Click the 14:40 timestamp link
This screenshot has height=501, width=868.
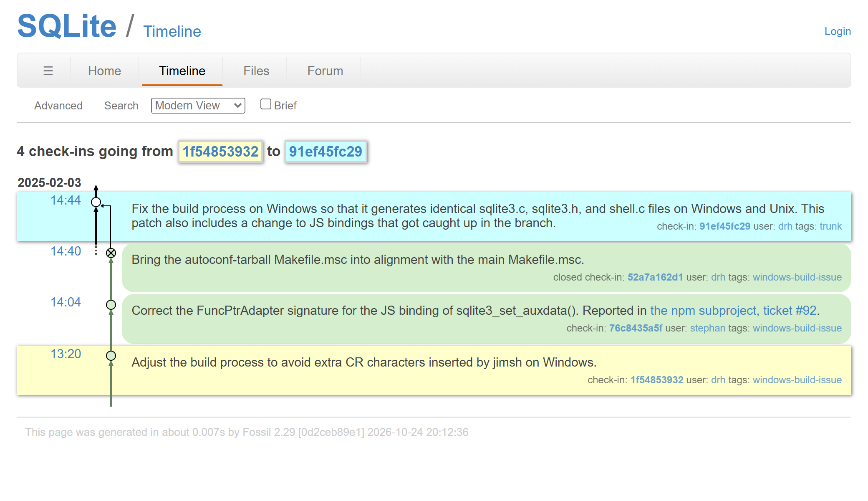point(66,251)
